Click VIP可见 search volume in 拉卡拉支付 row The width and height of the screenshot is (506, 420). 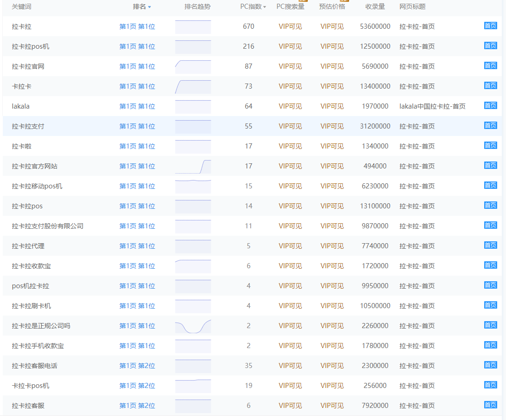pos(290,126)
